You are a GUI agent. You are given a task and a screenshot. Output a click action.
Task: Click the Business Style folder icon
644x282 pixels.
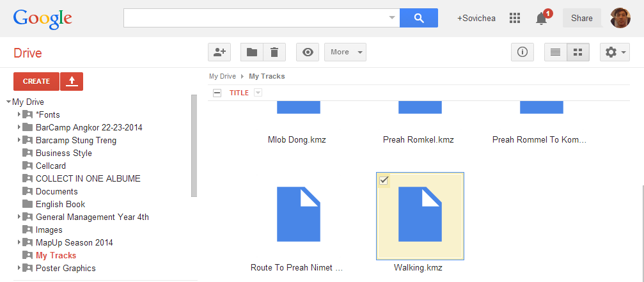click(27, 153)
